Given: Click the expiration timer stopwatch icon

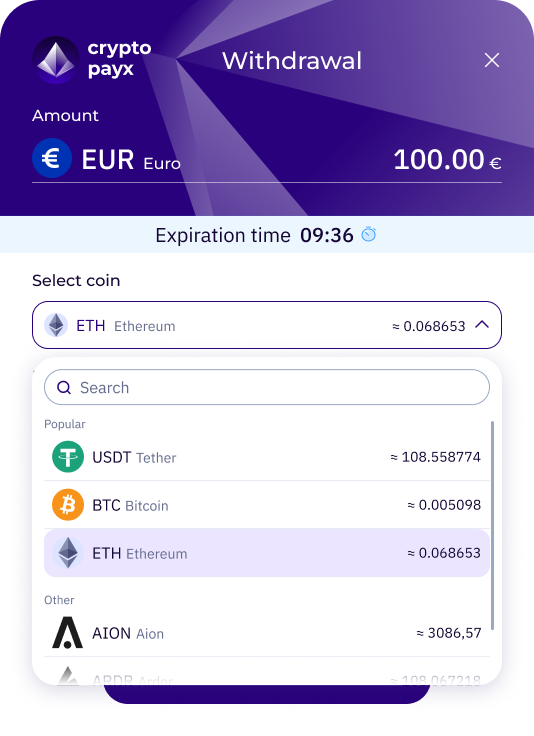Looking at the screenshot, I should click(368, 234).
